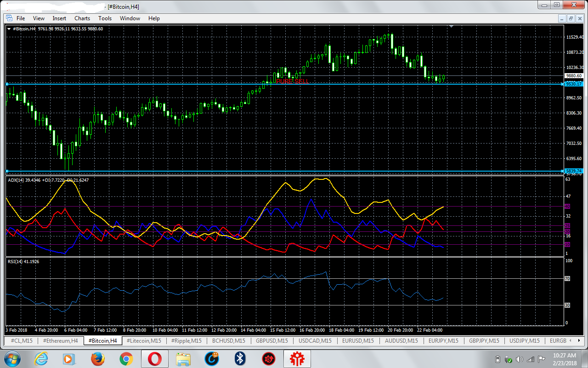Switch to the GBPUSD,M15 chart tab
588x368 pixels.
pos(272,341)
